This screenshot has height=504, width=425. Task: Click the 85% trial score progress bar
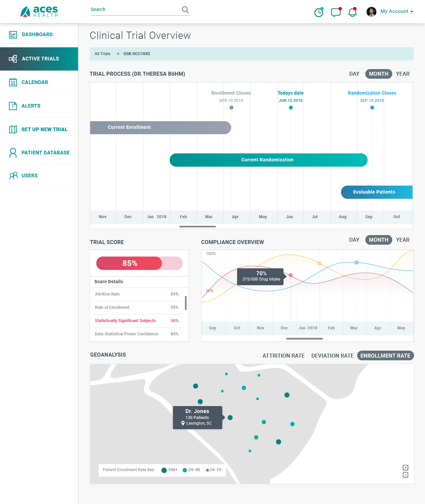[x=139, y=263]
